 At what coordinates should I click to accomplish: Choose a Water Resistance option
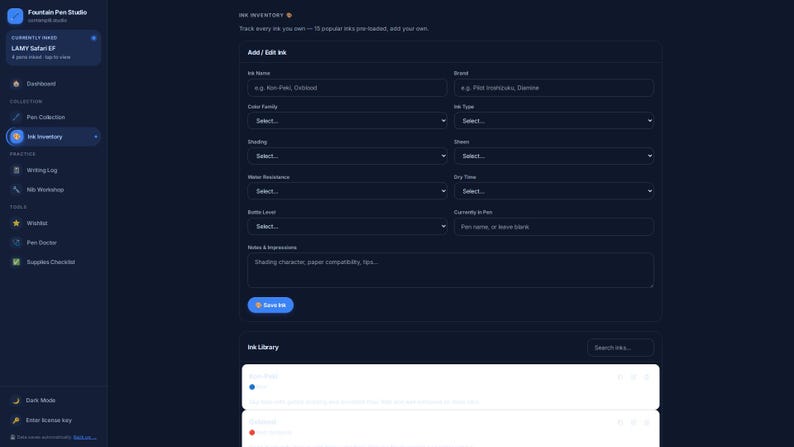[x=347, y=191]
